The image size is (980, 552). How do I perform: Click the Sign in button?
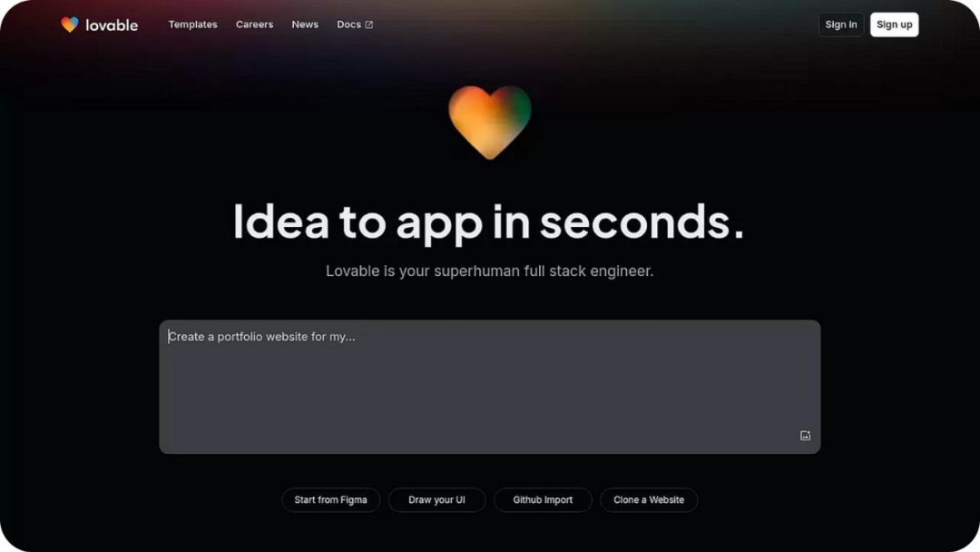tap(840, 25)
